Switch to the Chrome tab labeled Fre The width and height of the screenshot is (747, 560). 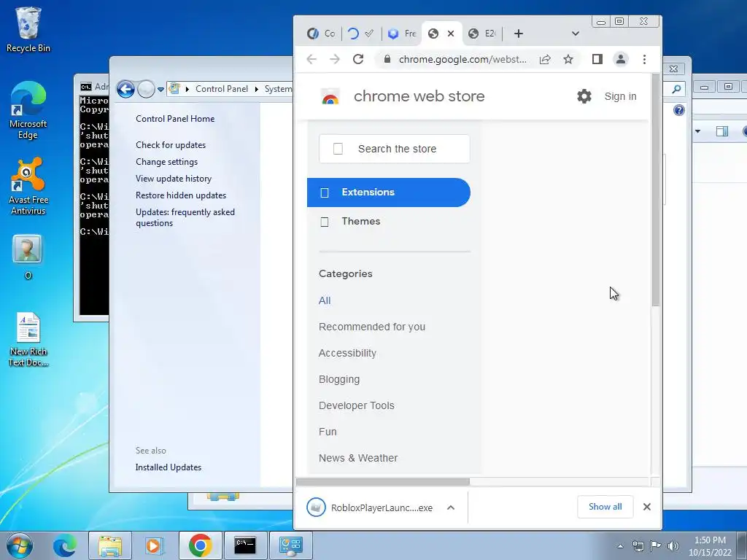(x=402, y=34)
